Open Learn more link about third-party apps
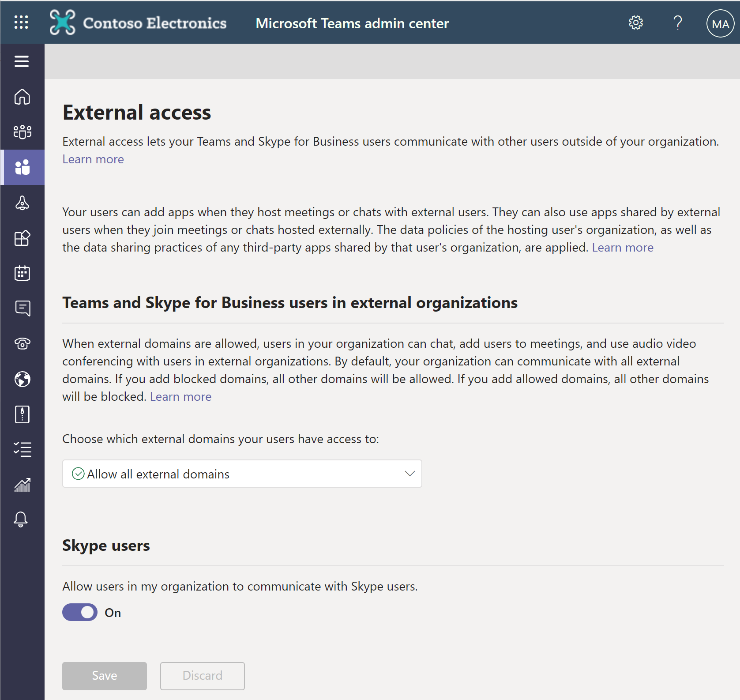The width and height of the screenshot is (740, 700). 623,247
